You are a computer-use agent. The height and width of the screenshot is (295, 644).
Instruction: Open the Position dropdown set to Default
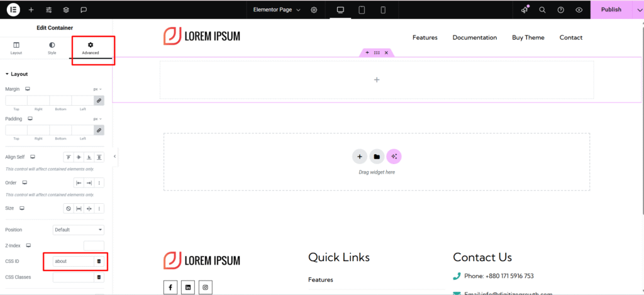[79, 230]
